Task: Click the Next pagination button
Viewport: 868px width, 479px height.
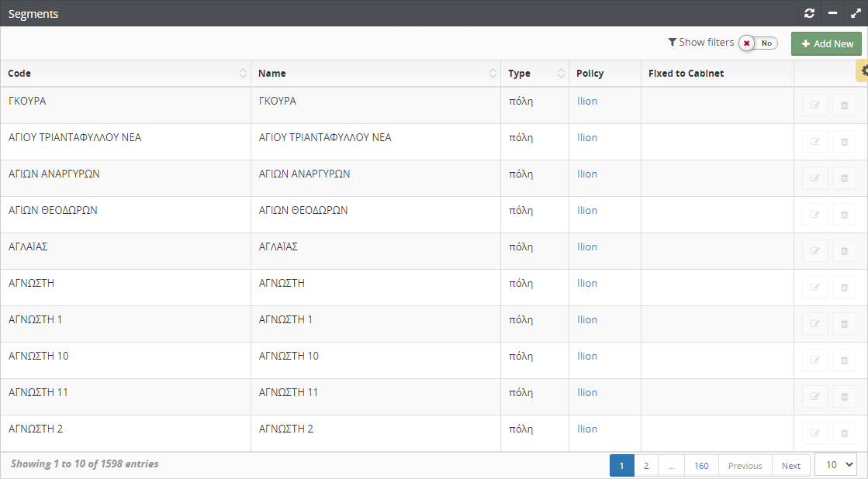Action: [790, 466]
